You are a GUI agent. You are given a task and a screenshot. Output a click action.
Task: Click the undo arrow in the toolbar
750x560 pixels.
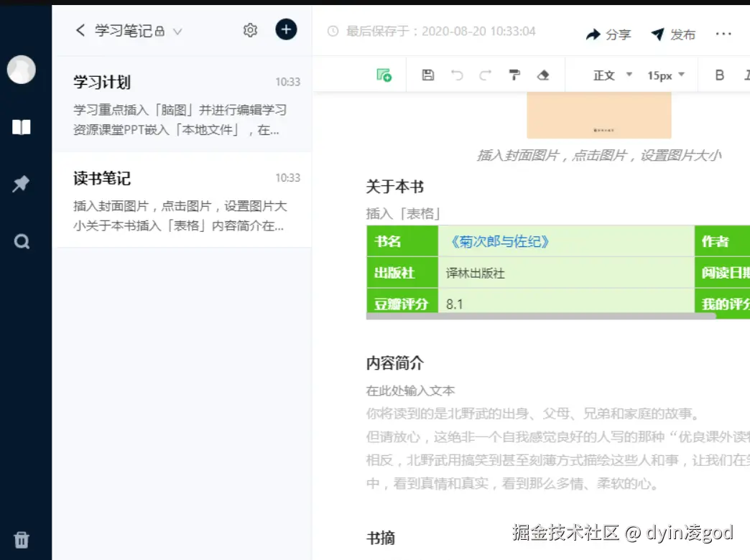click(457, 75)
